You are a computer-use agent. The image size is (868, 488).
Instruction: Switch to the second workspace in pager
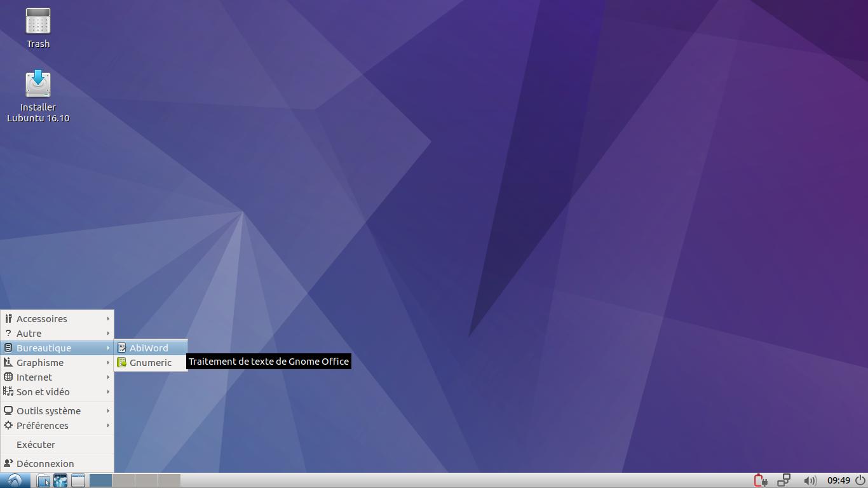pyautogui.click(x=123, y=480)
